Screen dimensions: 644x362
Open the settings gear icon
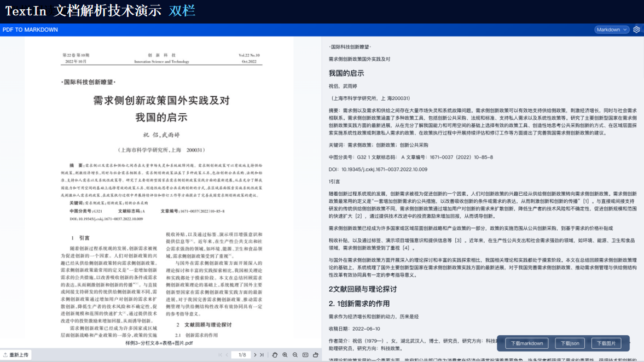636,30
